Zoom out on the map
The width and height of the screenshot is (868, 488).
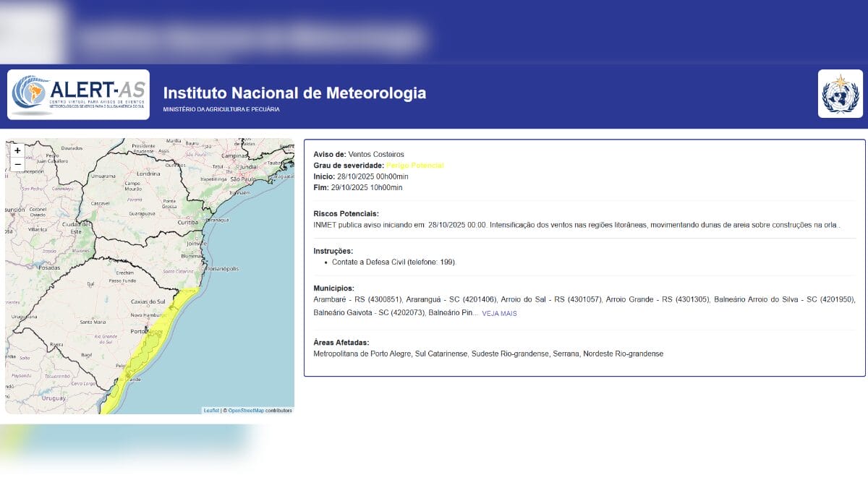click(17, 165)
